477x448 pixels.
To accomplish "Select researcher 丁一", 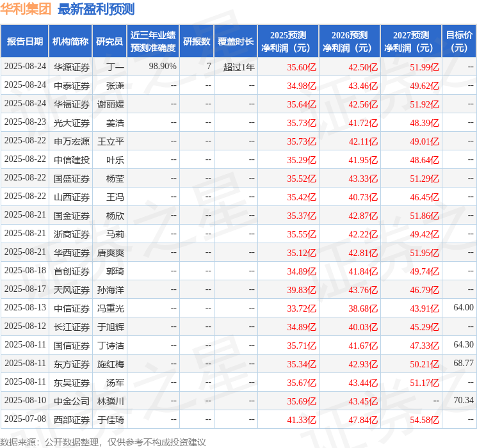I will 115,67.
